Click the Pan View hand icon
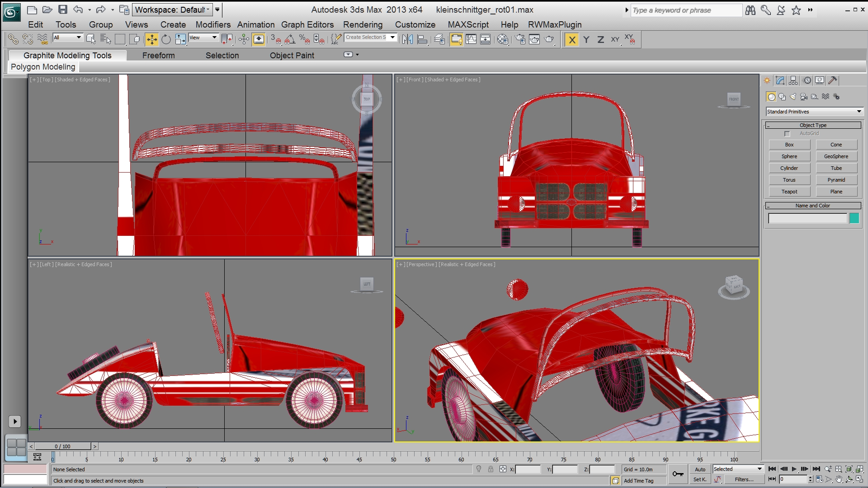 click(839, 479)
